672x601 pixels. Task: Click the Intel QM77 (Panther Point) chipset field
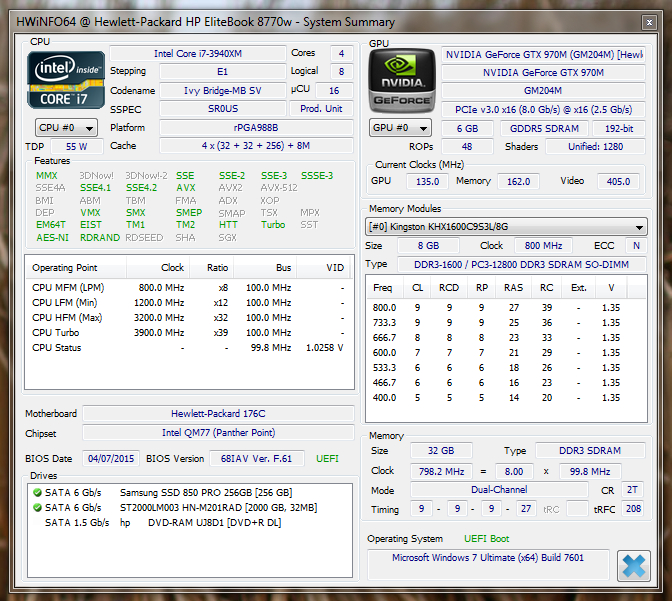click(219, 433)
